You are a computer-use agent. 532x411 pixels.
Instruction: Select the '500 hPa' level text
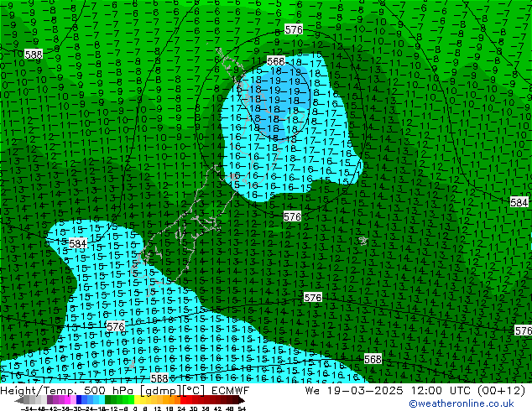coord(108,391)
